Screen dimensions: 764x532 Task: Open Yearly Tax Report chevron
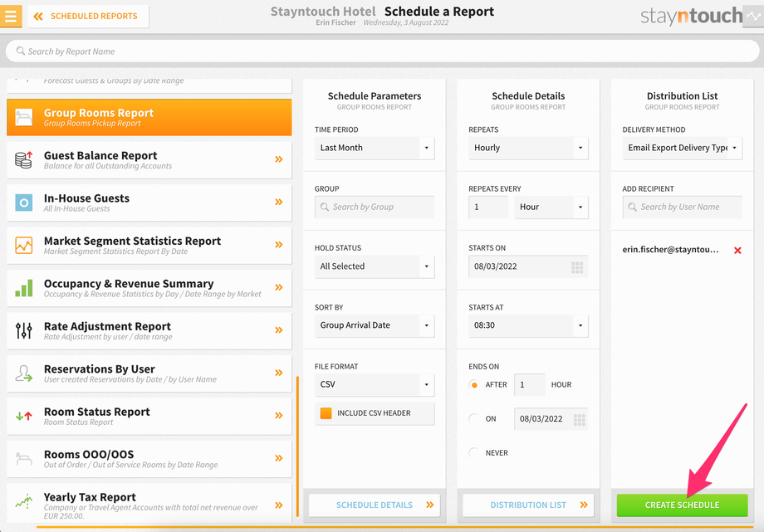279,505
